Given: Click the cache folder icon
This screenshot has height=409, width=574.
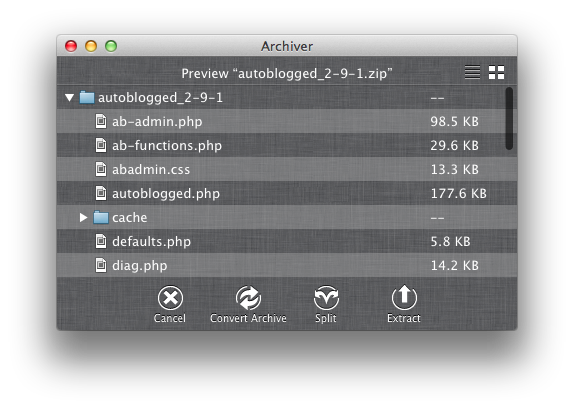Looking at the screenshot, I should [101, 217].
